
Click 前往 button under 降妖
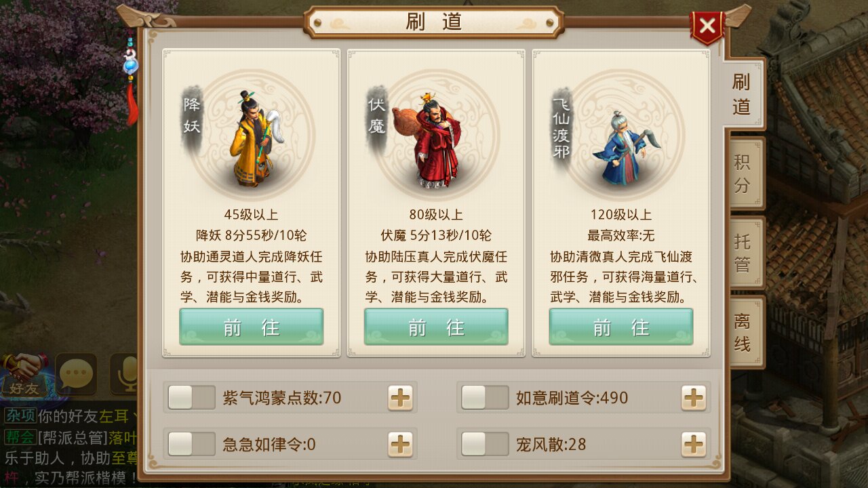[x=252, y=327]
